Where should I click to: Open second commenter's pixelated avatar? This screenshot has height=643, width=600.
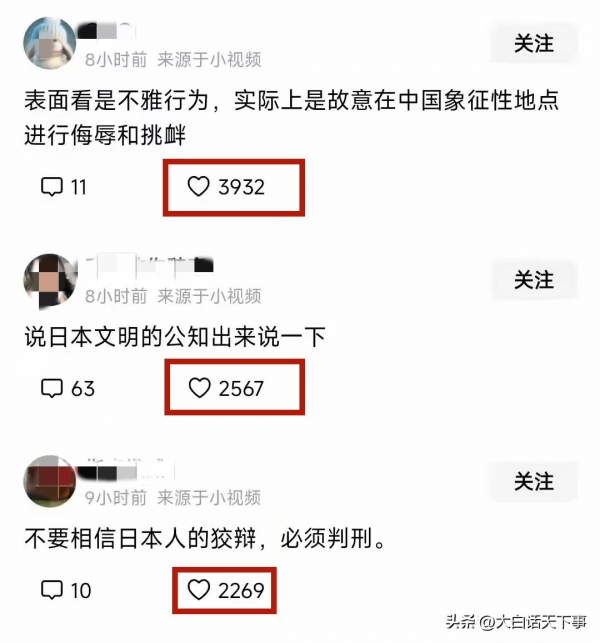click(x=50, y=280)
